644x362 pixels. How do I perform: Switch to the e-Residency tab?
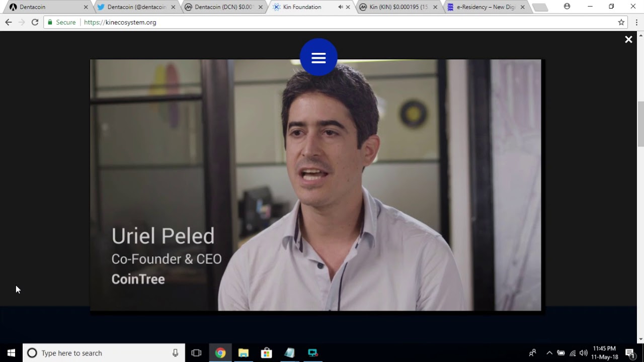tap(486, 7)
